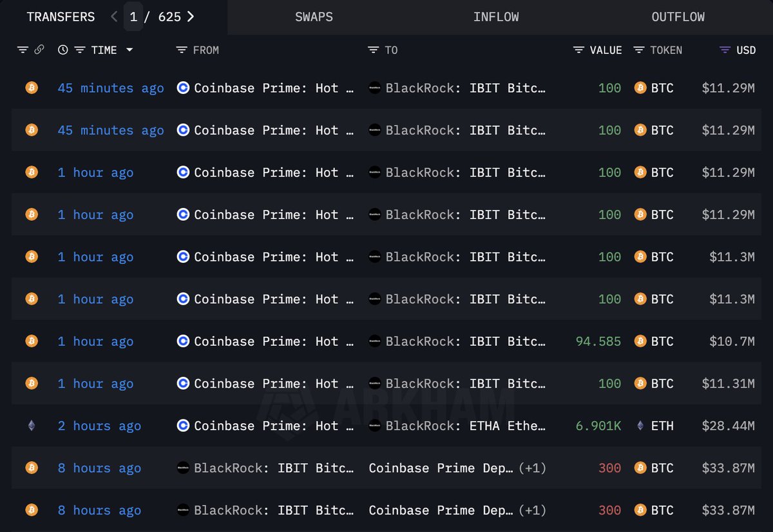Expand the TIME sort dropdown arrow
This screenshot has width=773, height=532.
click(129, 50)
